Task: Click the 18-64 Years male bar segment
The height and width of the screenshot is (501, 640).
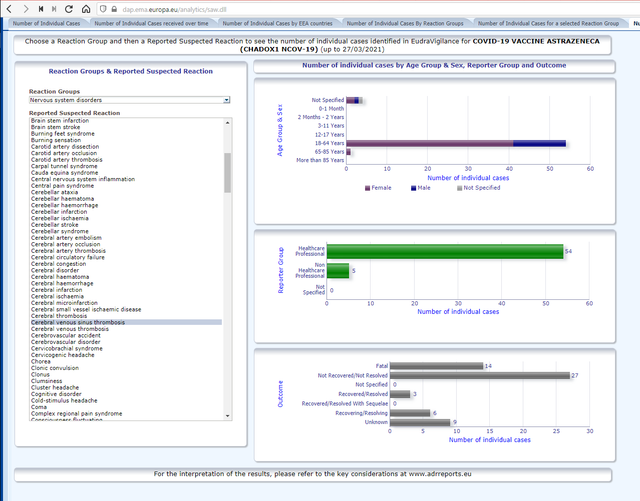Action: pyautogui.click(x=540, y=143)
